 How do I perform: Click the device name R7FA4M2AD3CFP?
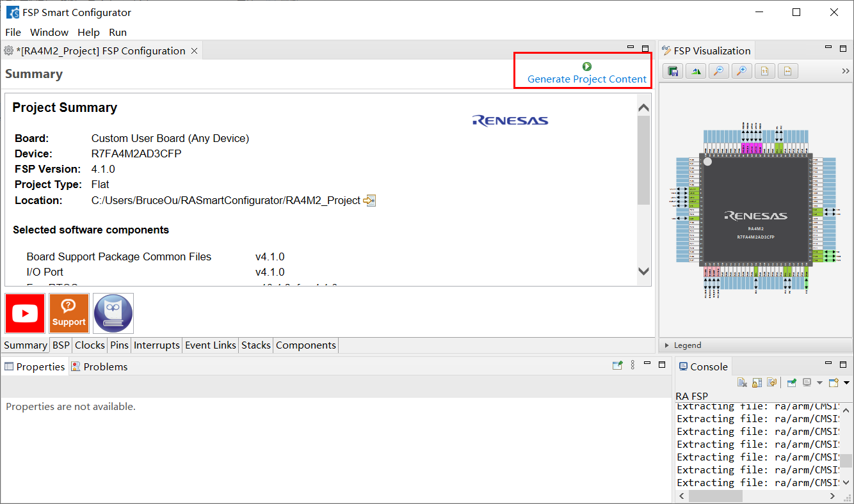point(136,154)
